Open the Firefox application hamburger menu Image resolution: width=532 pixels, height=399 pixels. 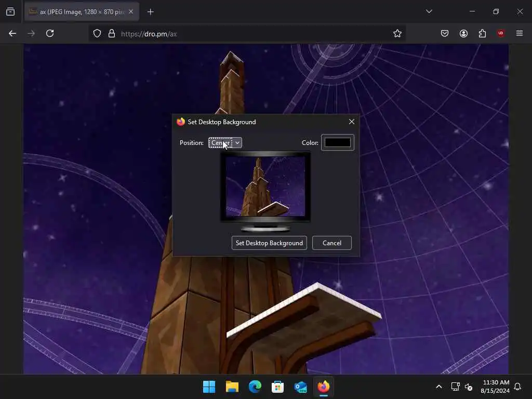tap(520, 34)
